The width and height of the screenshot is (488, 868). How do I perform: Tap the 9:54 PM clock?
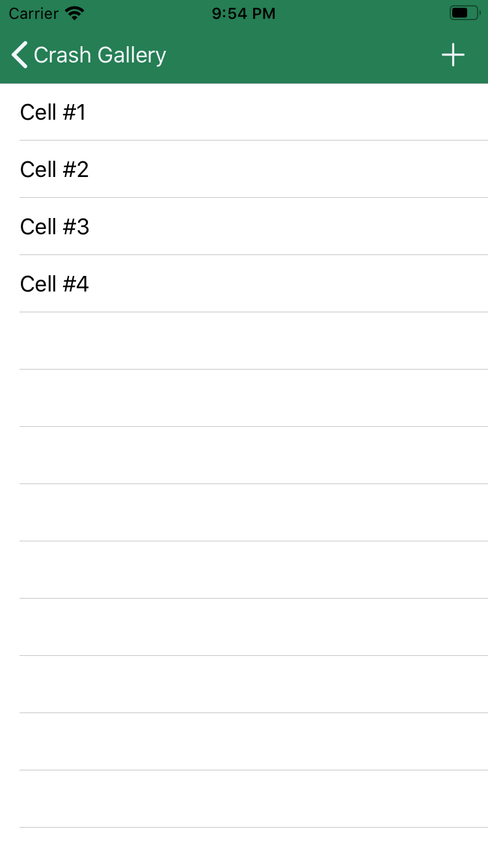point(243,13)
